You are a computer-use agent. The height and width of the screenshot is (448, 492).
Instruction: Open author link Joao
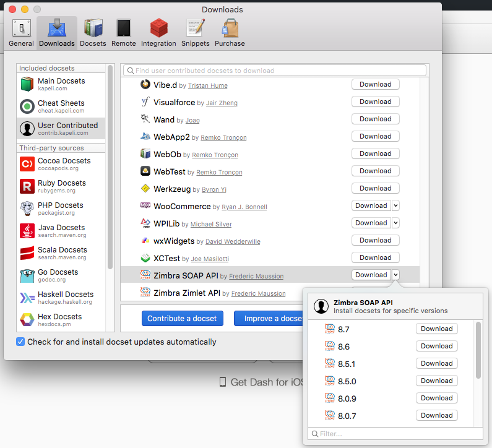click(x=192, y=120)
